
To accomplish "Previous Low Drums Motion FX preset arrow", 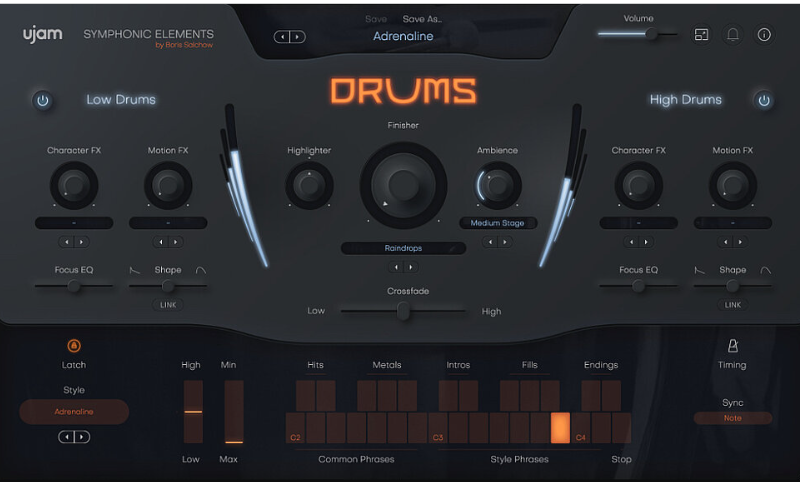I will pyautogui.click(x=161, y=242).
